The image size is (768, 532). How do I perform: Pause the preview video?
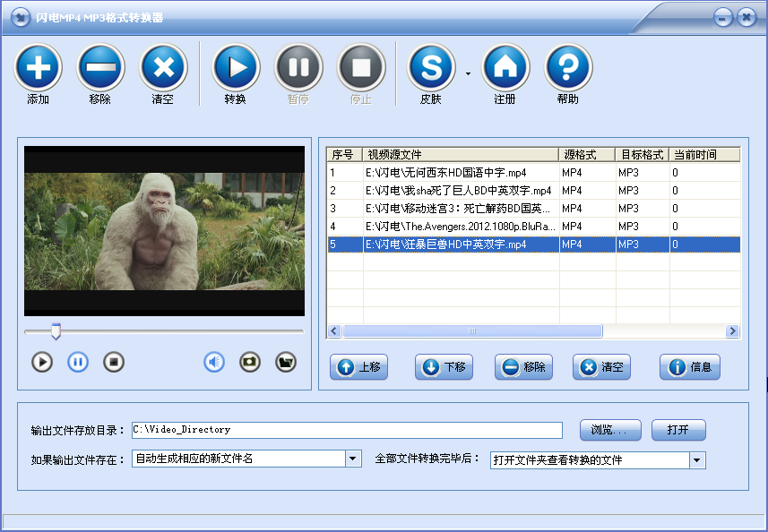tap(78, 362)
